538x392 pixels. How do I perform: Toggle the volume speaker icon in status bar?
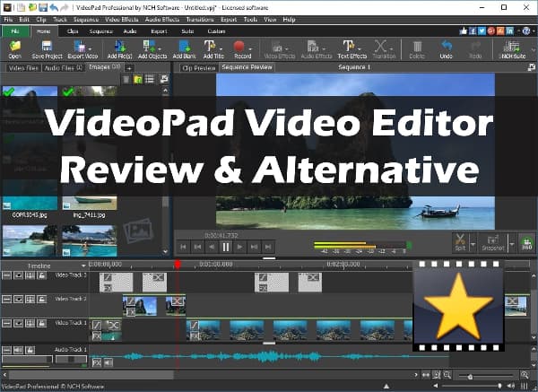click(x=511, y=386)
